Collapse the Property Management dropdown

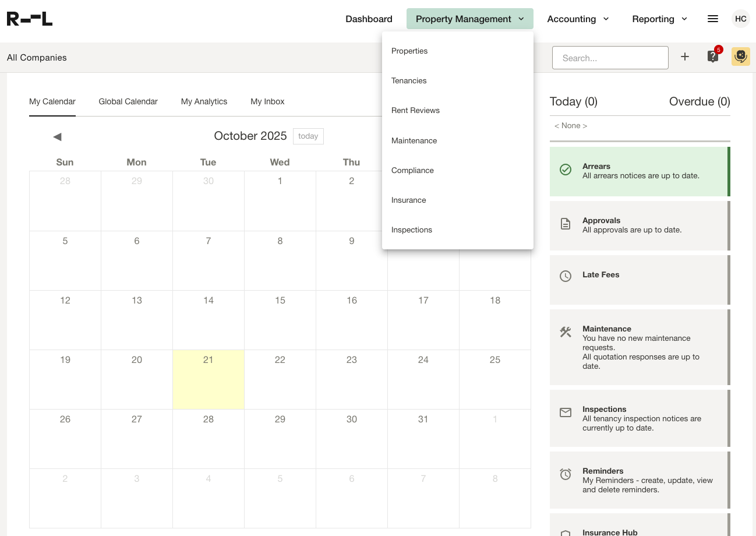469,19
